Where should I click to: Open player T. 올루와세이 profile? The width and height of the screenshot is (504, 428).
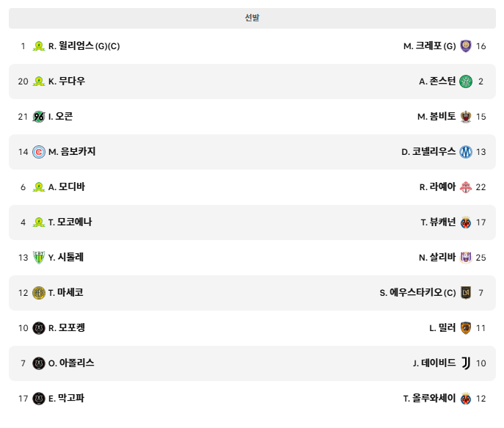(429, 399)
